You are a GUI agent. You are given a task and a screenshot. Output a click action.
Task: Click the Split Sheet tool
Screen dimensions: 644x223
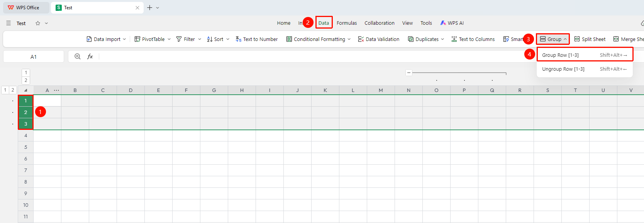pos(590,39)
